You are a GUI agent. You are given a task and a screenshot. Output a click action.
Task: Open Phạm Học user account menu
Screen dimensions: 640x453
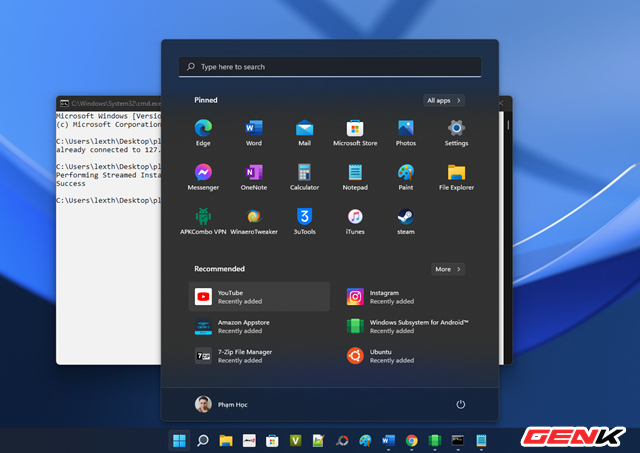click(221, 404)
